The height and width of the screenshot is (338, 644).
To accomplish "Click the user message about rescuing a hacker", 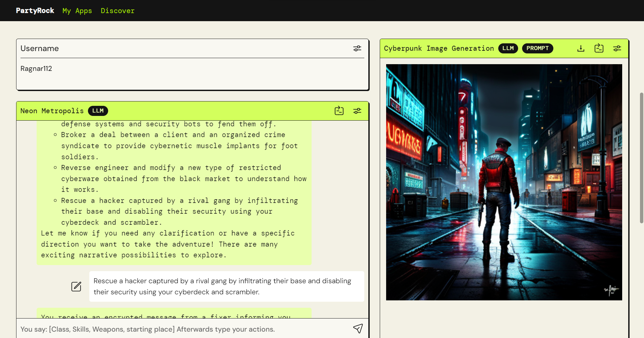I will pyautogui.click(x=227, y=286).
